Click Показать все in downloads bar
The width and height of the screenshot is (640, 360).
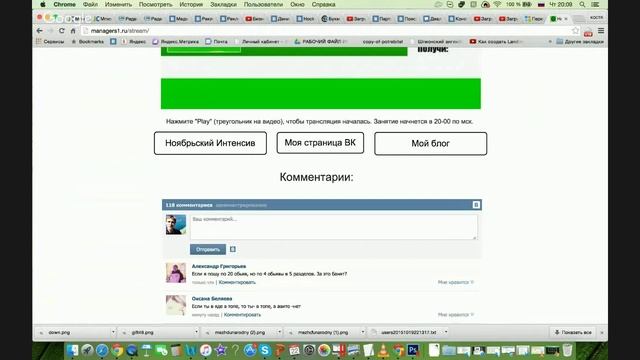572,332
